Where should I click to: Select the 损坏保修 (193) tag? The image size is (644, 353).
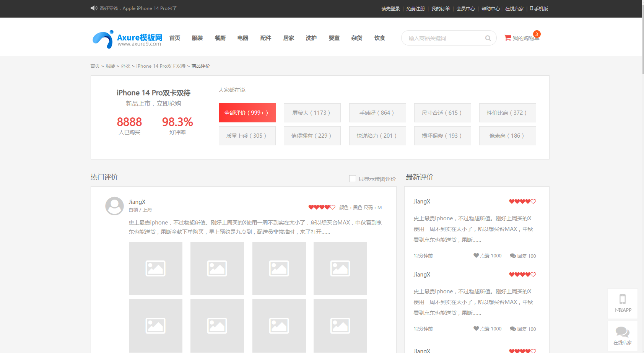point(442,136)
